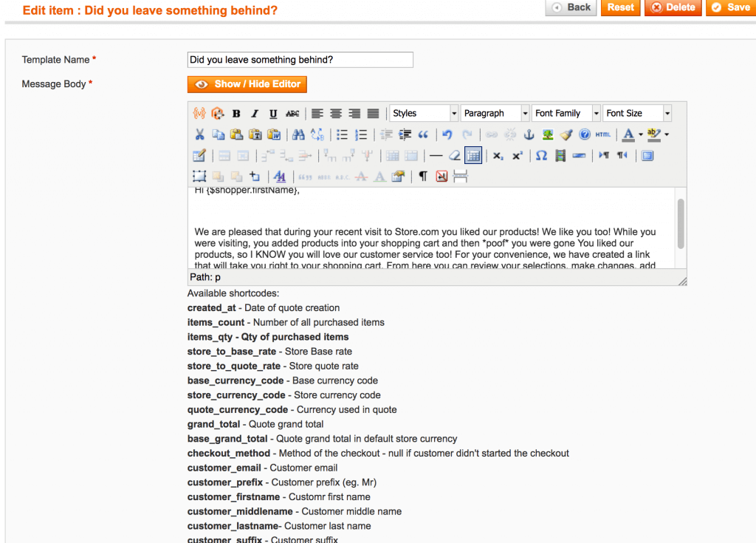Apply italic formatting
Image resolution: width=756 pixels, height=543 pixels.
pyautogui.click(x=255, y=114)
